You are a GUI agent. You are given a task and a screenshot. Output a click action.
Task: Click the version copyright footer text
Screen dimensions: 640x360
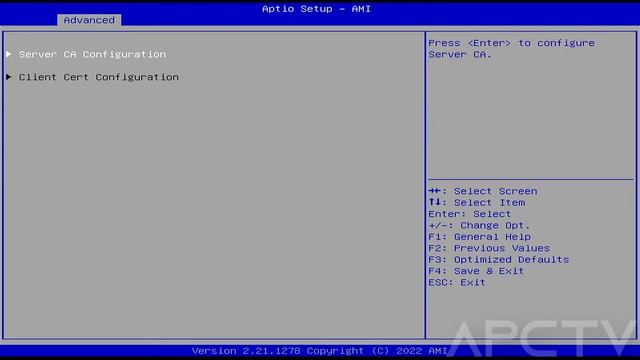[320, 351]
